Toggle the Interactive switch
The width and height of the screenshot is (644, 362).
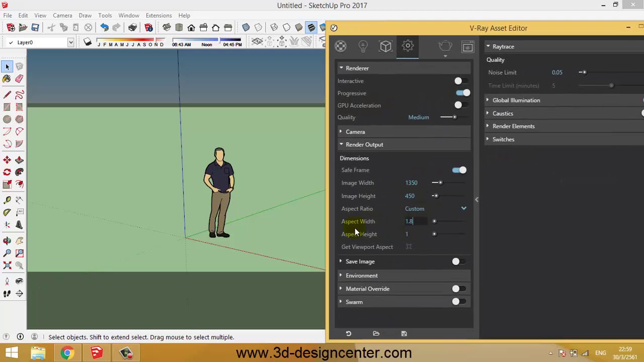pyautogui.click(x=461, y=81)
